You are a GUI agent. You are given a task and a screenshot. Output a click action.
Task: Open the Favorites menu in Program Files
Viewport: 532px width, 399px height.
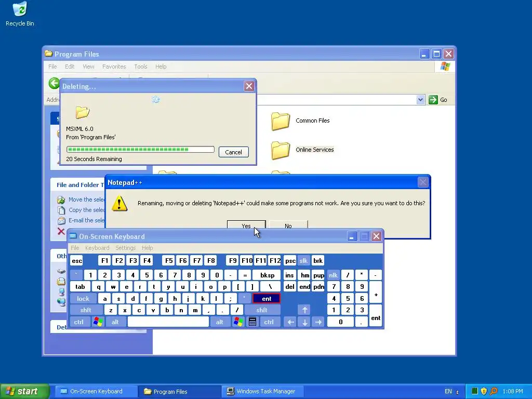coord(114,66)
